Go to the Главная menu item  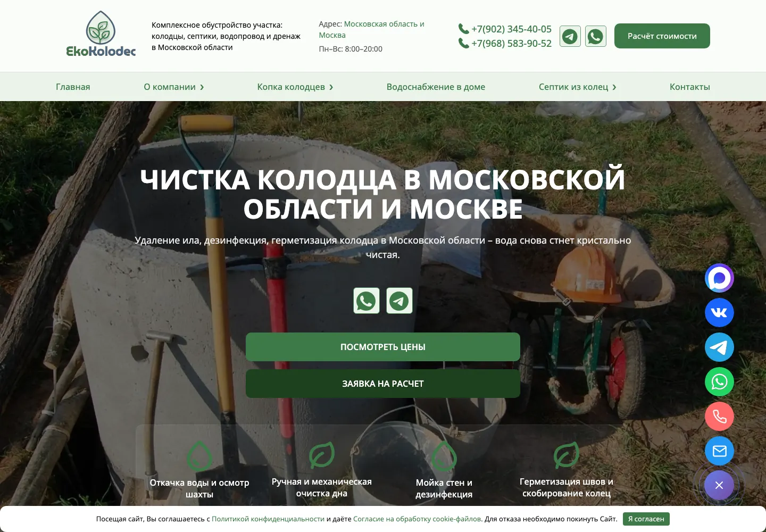coord(73,87)
